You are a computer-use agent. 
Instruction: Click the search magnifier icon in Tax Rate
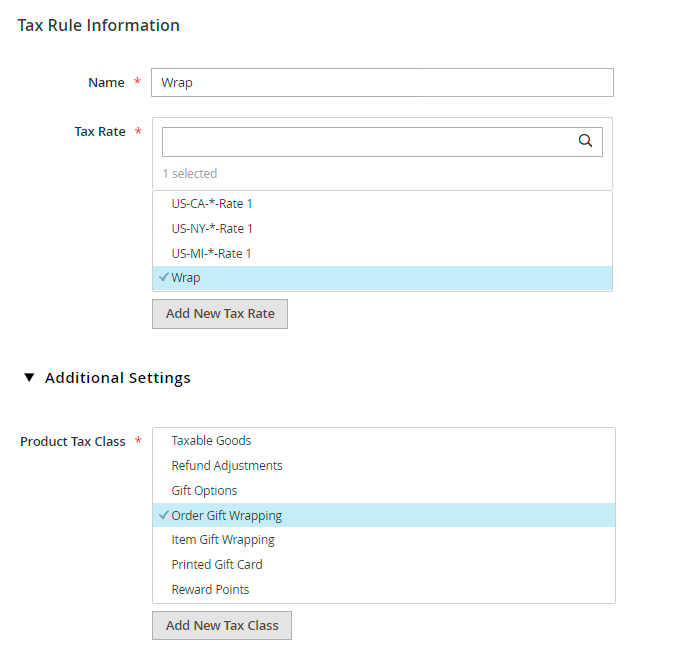(x=586, y=141)
